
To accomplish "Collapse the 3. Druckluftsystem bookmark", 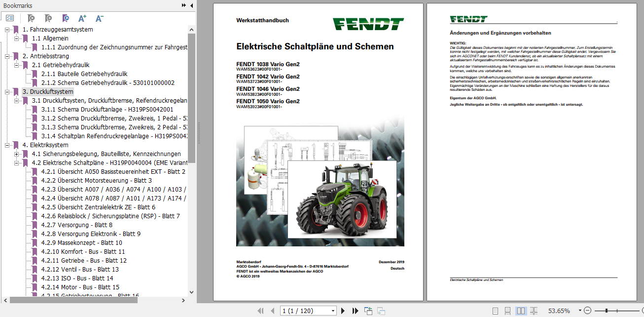I will click(x=7, y=92).
